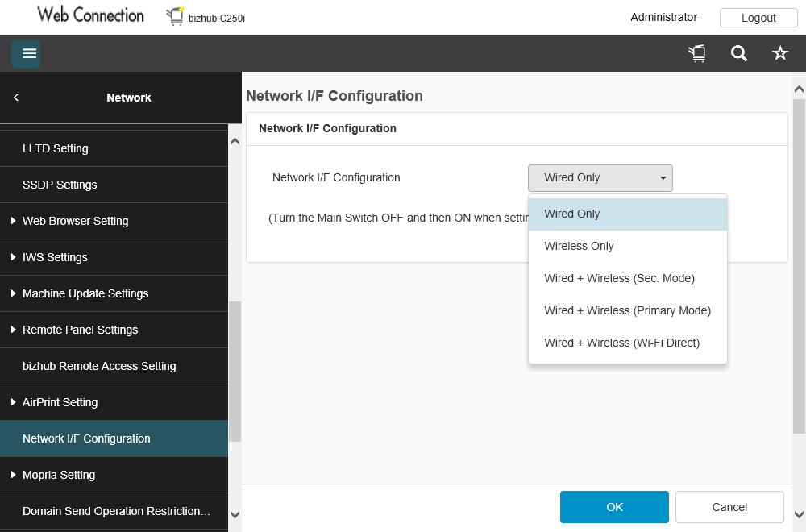Click the device status icon in toolbar
Image resolution: width=806 pixels, height=532 pixels.
click(697, 54)
